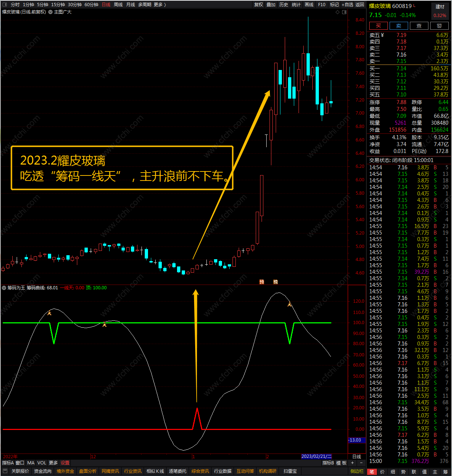Open 设置 indicator settings
The image size is (452, 476).
(x=65, y=463)
